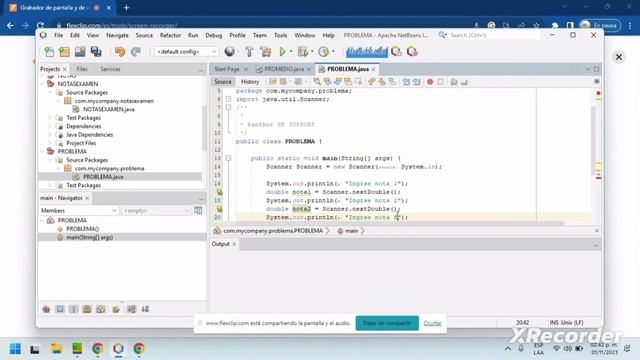Collapse the NOTASEXAMEN project node

point(42,84)
